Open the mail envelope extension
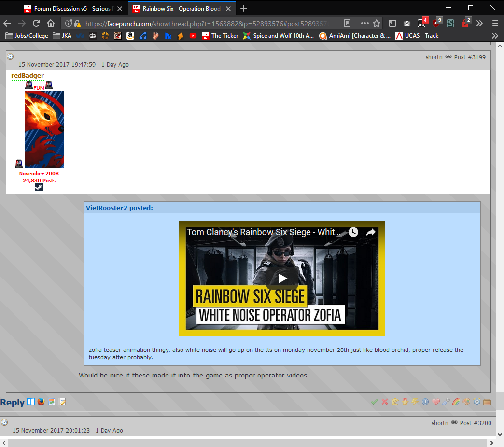504x447 pixels. [x=407, y=23]
